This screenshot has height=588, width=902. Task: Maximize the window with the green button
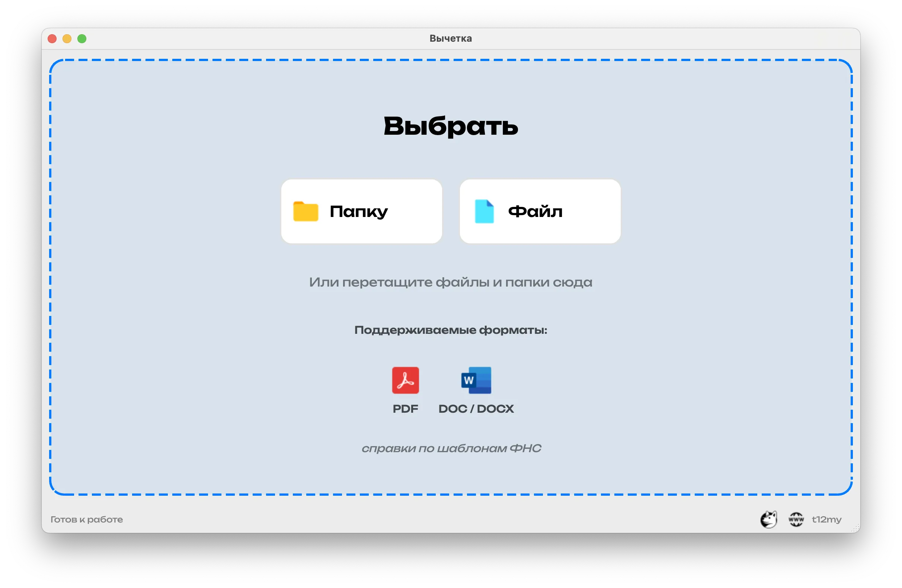(x=82, y=39)
